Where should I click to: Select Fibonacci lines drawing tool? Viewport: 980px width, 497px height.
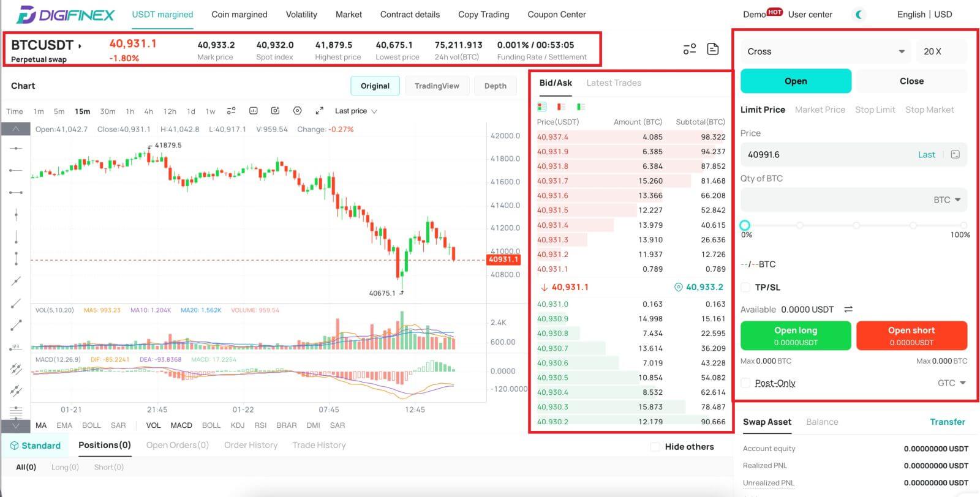click(16, 411)
